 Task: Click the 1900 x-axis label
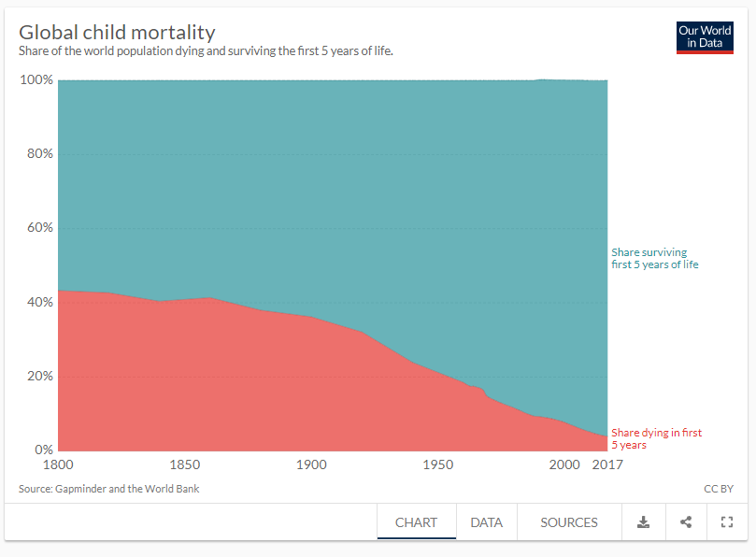click(x=310, y=464)
